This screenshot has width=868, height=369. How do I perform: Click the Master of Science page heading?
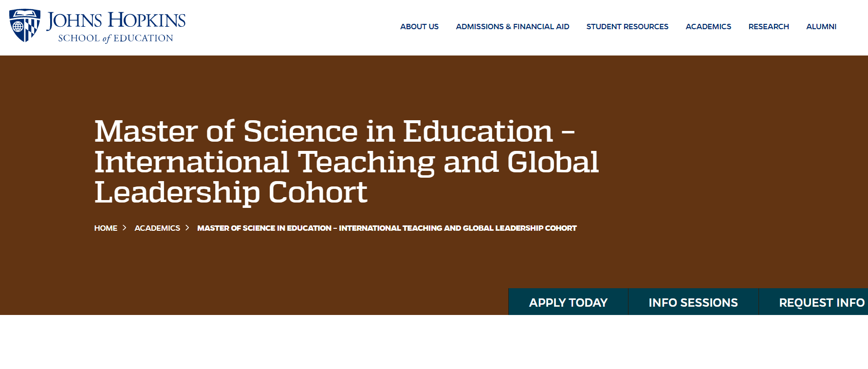(346, 162)
